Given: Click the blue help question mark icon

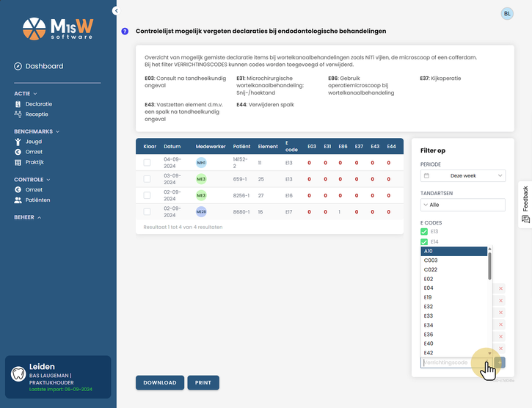Looking at the screenshot, I should (125, 32).
